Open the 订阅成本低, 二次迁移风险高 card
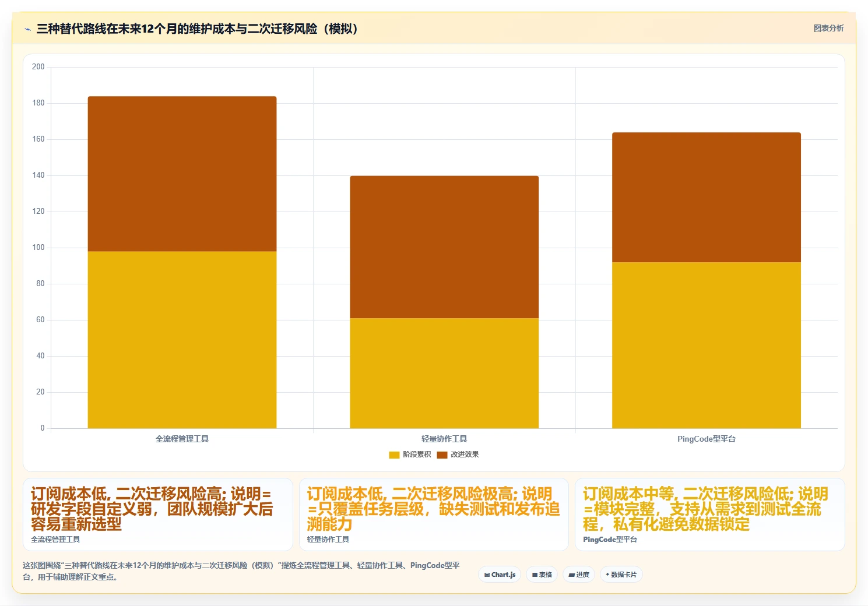868x606 pixels. click(x=158, y=515)
